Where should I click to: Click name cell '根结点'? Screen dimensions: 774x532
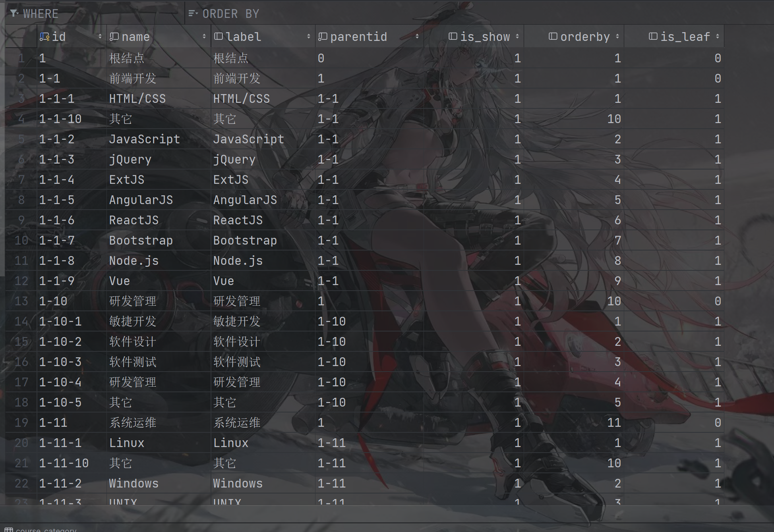click(x=159, y=58)
